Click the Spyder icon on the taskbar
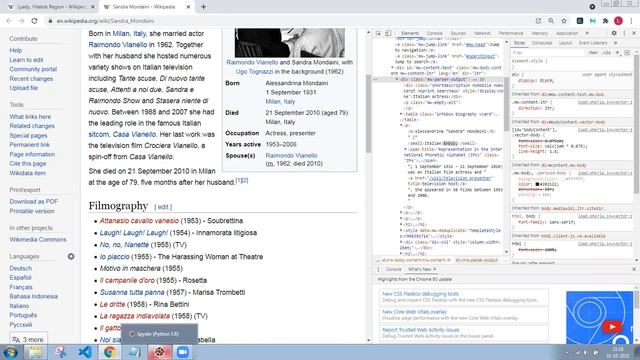 click(x=159, y=352)
